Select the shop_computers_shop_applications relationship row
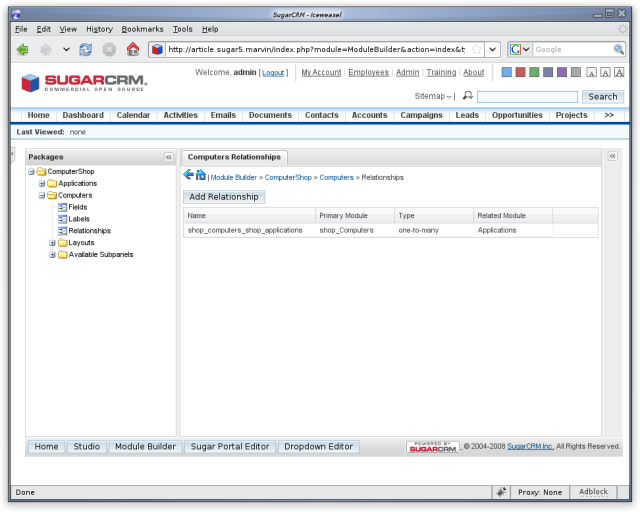 point(391,230)
